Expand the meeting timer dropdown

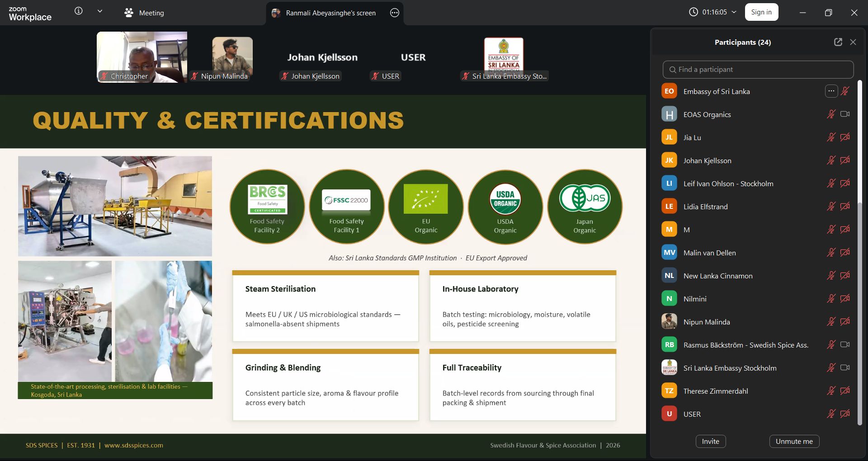point(734,12)
